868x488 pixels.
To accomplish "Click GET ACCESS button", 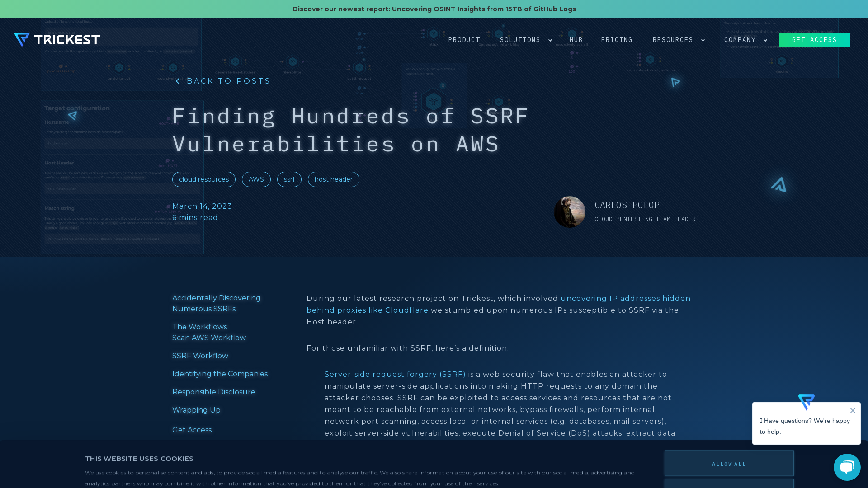I will [x=814, y=39].
